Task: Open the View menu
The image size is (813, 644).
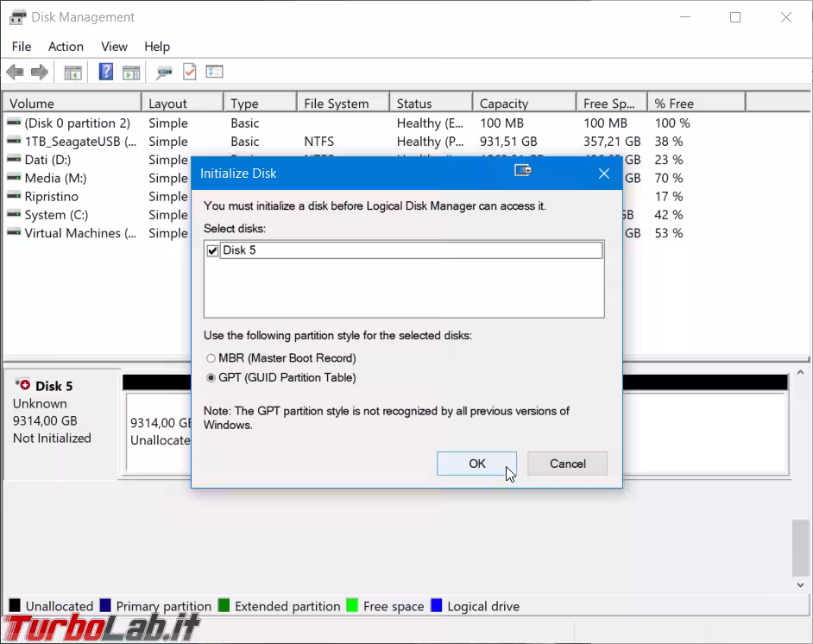Action: pos(114,47)
